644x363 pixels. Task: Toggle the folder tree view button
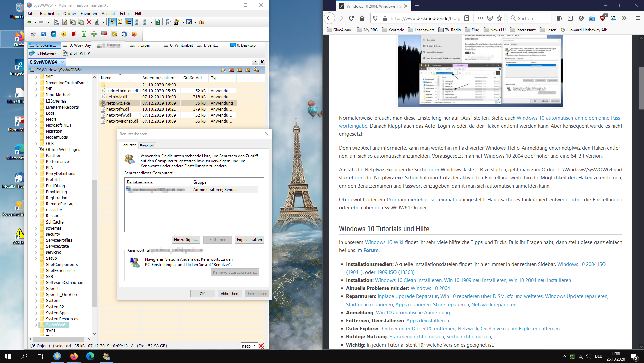coord(112,22)
